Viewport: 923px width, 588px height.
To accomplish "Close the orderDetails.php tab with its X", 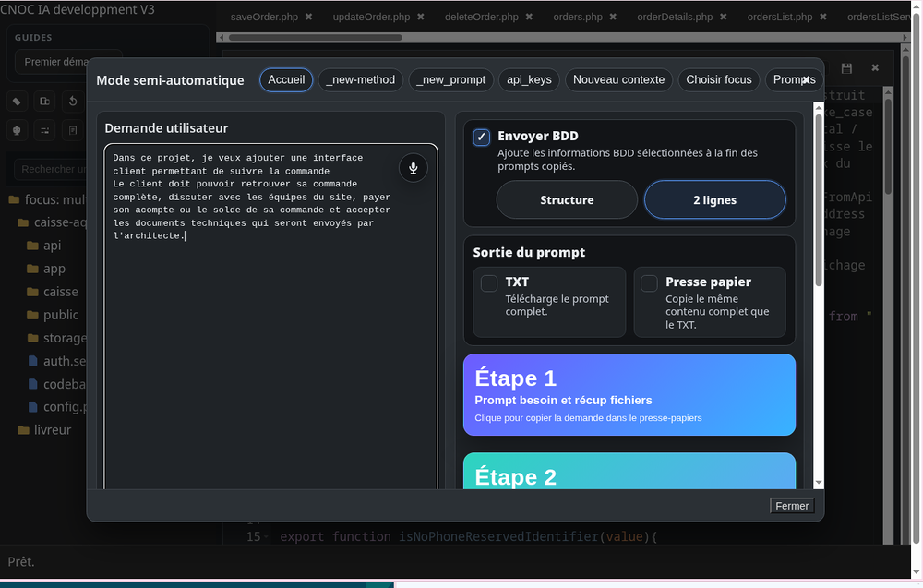I will [724, 17].
